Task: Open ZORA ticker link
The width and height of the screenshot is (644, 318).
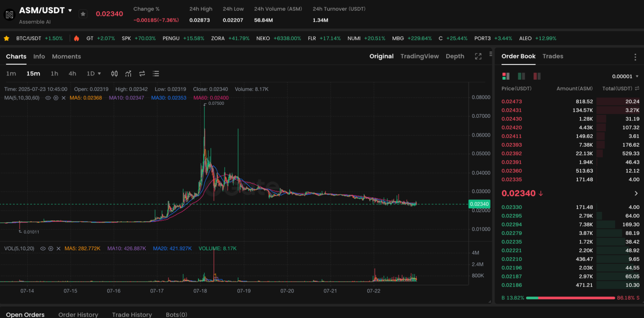Action: pos(230,38)
